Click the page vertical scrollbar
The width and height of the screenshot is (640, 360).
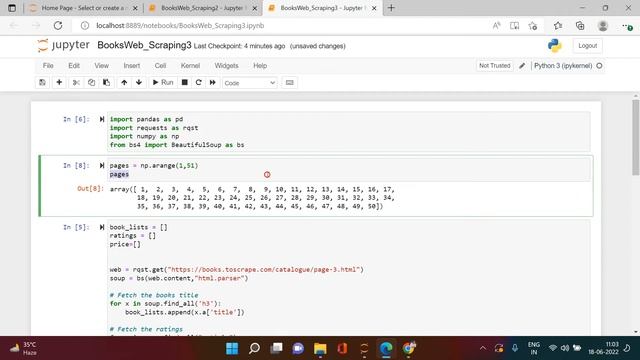click(636, 138)
